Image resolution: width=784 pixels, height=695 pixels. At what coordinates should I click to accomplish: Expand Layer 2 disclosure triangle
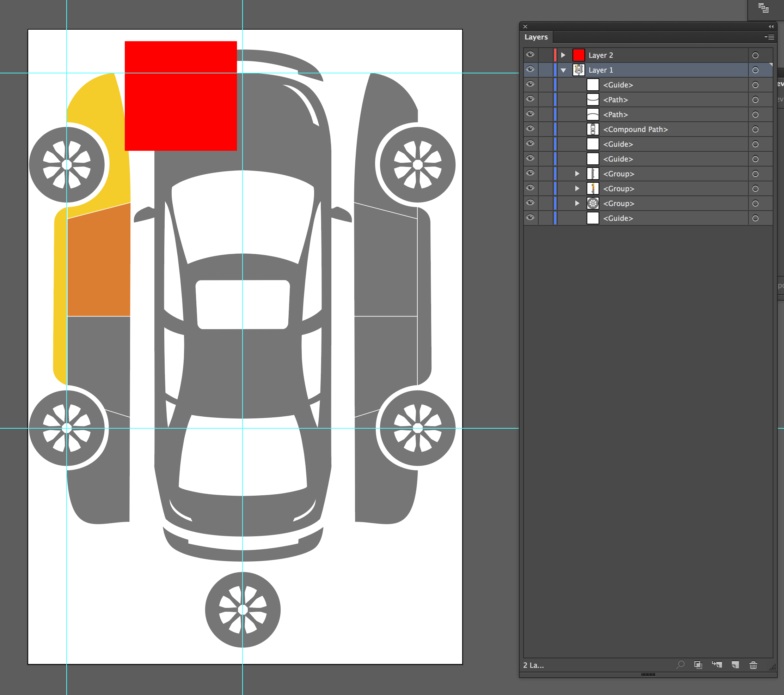tap(563, 55)
